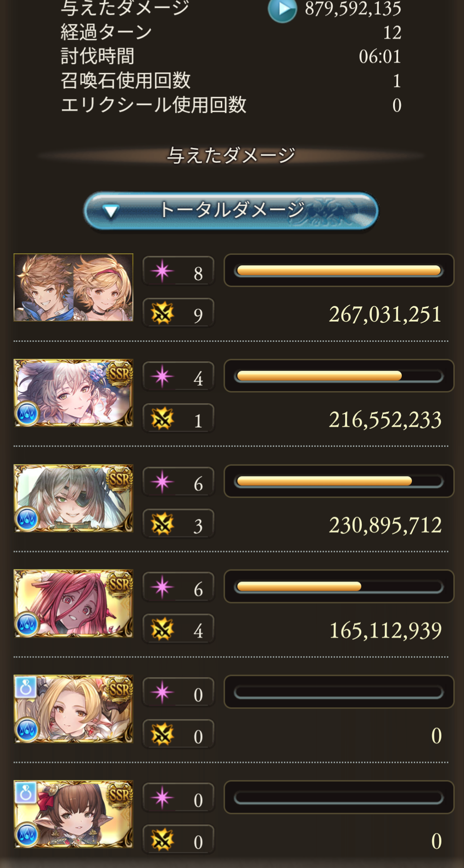
Task: Click the charge attack icon showing 9
Action: (x=162, y=313)
